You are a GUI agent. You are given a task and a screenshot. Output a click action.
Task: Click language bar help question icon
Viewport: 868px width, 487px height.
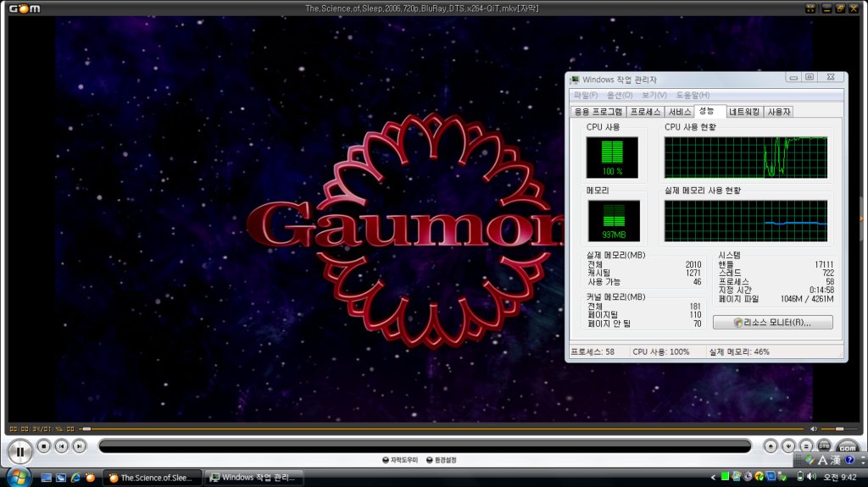849,460
